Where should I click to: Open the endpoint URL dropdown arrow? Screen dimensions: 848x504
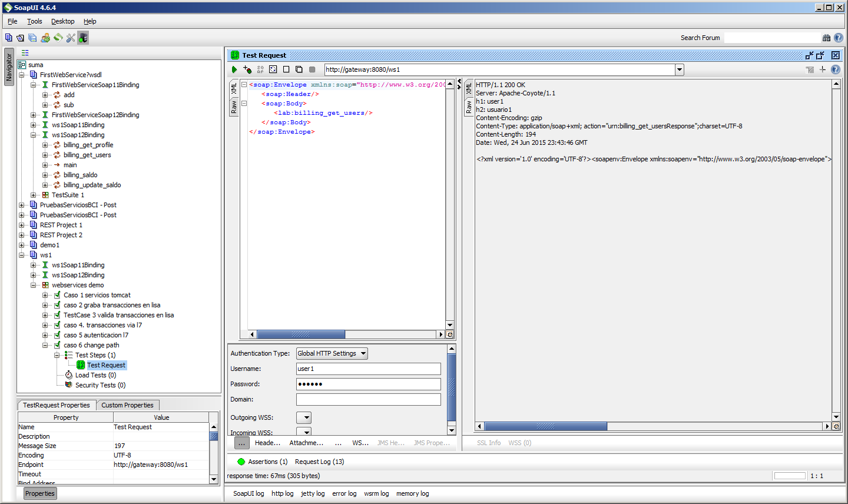[x=680, y=69]
